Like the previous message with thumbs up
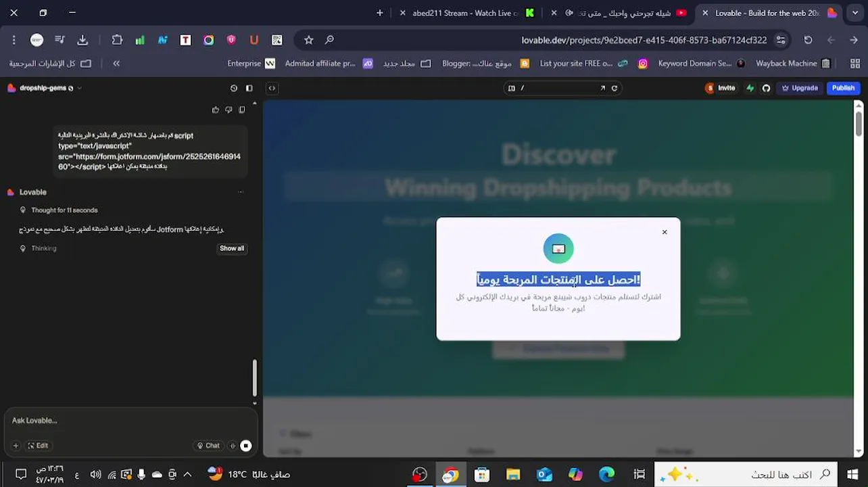 tap(216, 110)
